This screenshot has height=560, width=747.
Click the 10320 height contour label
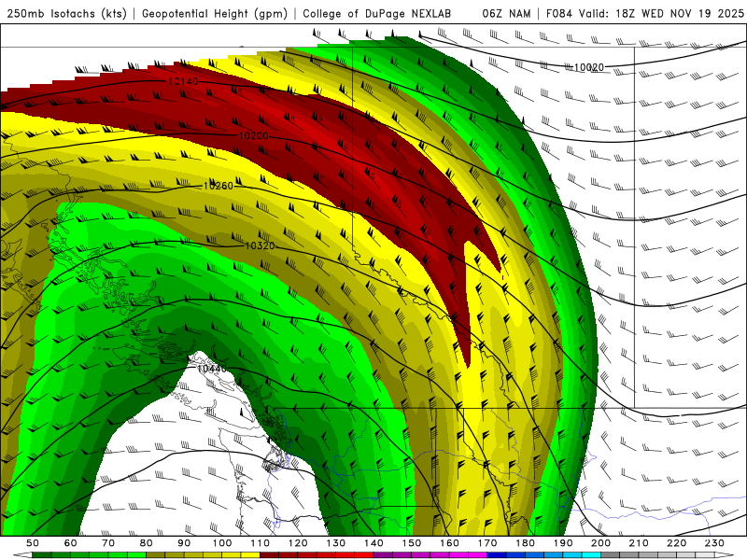coord(261,245)
